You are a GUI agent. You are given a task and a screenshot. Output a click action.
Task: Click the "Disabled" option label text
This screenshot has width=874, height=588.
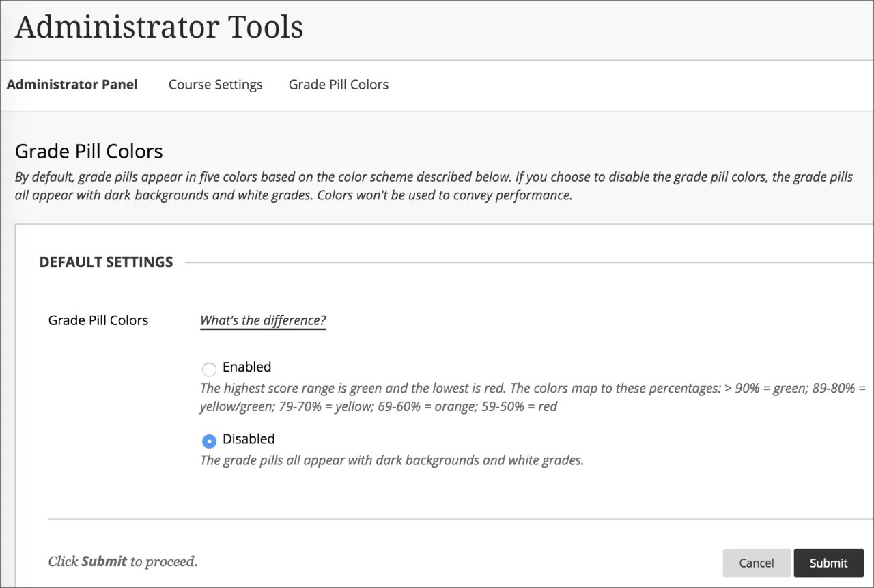point(249,439)
